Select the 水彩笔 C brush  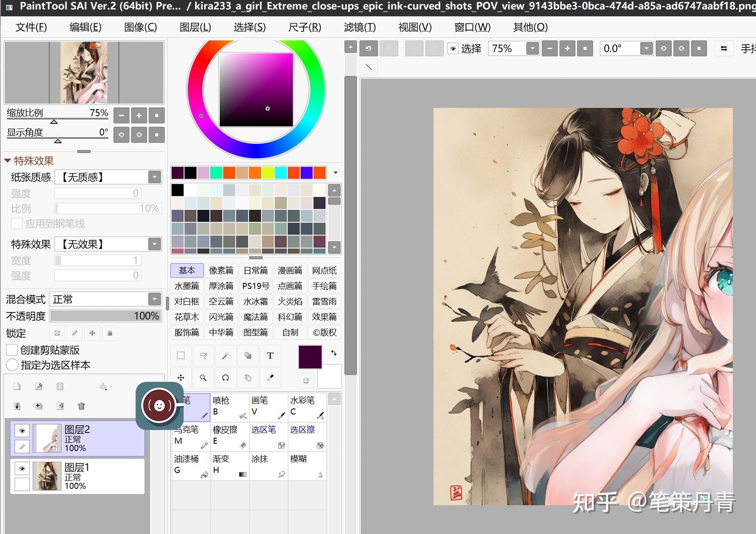click(x=307, y=407)
